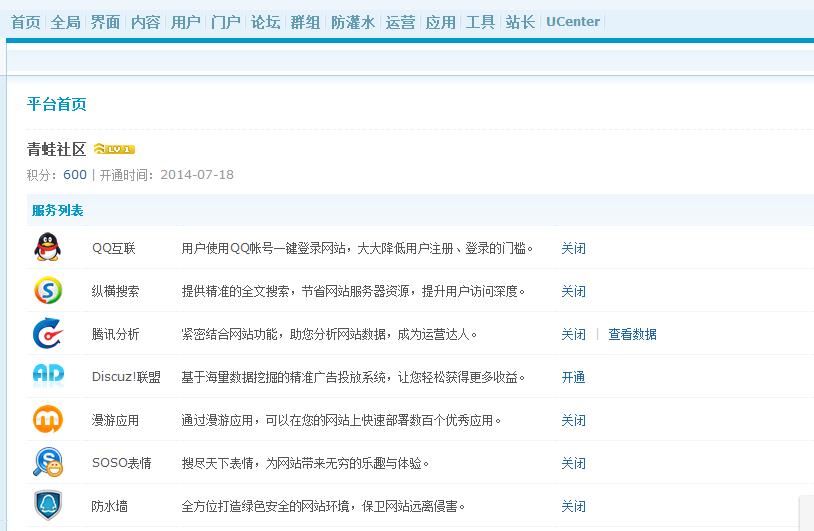Click 关闭 for 腾讯分析 service

click(573, 334)
